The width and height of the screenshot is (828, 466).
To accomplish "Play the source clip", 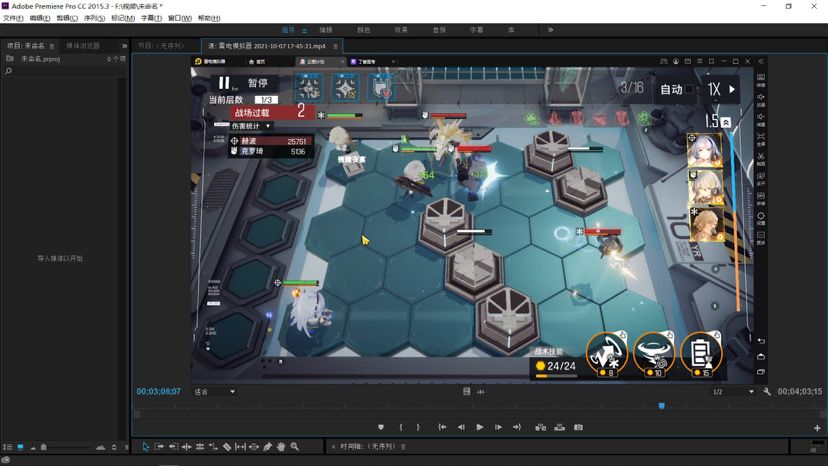I will 479,427.
